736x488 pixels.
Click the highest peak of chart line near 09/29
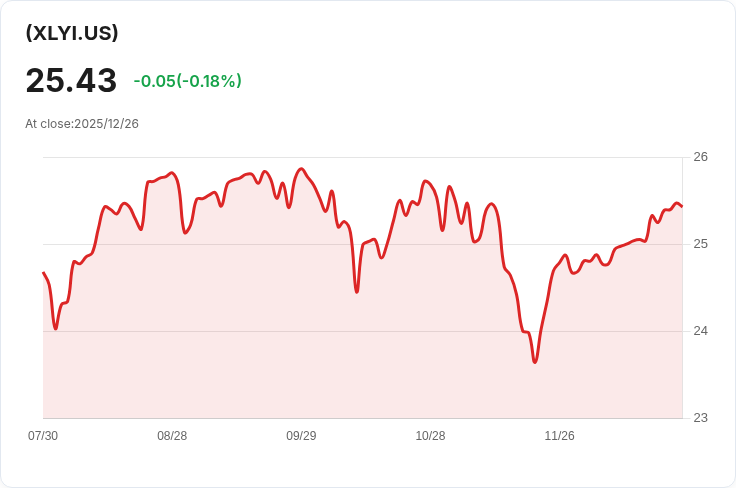pos(301,168)
